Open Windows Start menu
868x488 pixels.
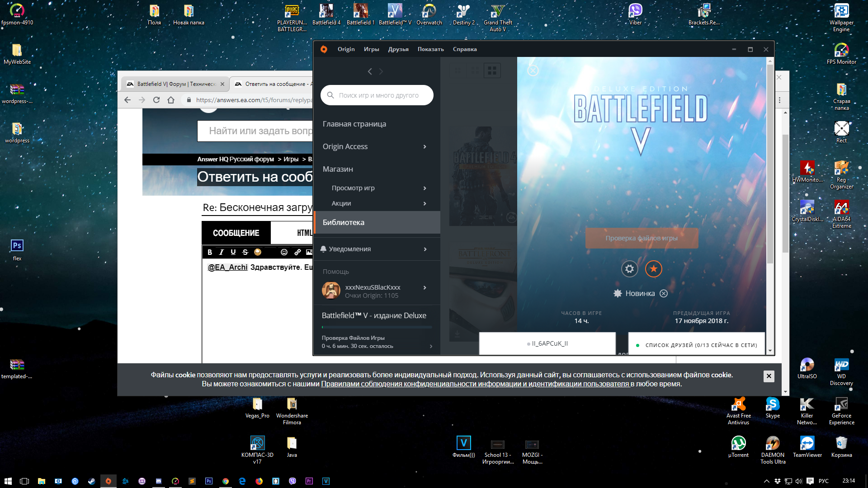point(8,481)
